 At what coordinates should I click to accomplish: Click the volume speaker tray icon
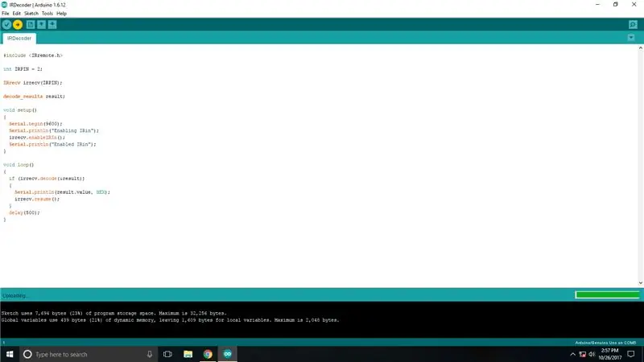click(592, 354)
